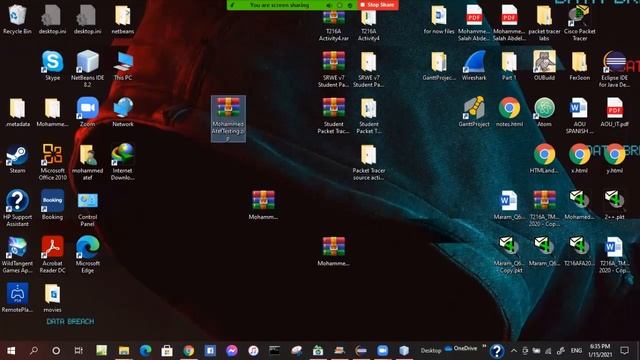640x360 pixels.
Task: Open the Fer3oon folder
Action: 579,65
